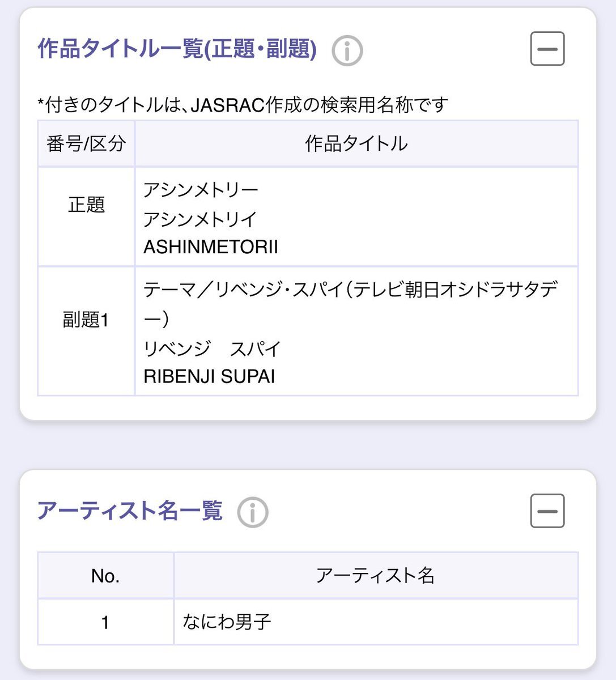Image resolution: width=616 pixels, height=680 pixels.
Task: Select the romanized title ASHINMETORII
Action: [x=211, y=247]
